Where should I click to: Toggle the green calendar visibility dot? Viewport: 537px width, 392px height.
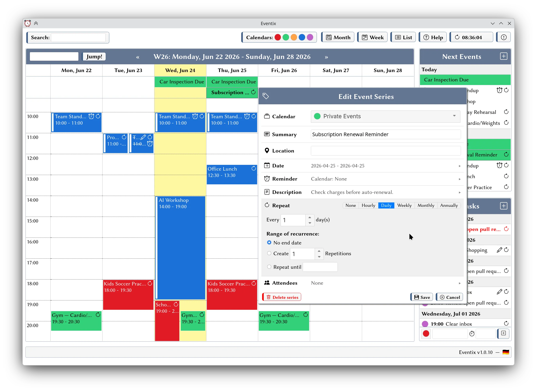click(286, 37)
